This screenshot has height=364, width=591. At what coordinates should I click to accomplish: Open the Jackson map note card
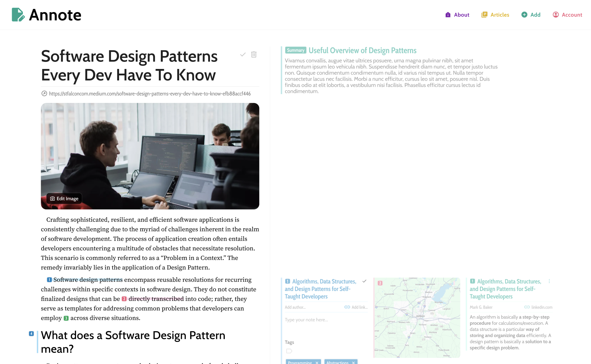click(417, 318)
